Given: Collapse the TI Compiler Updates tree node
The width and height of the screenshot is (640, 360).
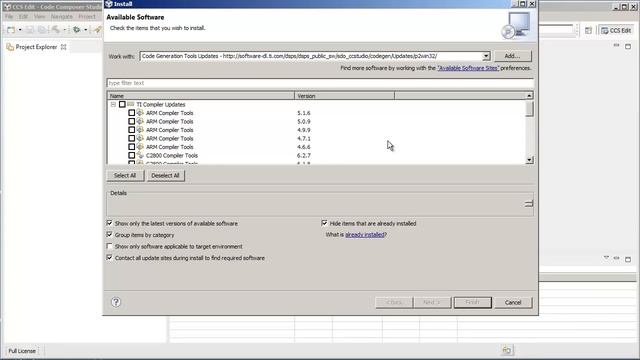Looking at the screenshot, I should point(113,104).
